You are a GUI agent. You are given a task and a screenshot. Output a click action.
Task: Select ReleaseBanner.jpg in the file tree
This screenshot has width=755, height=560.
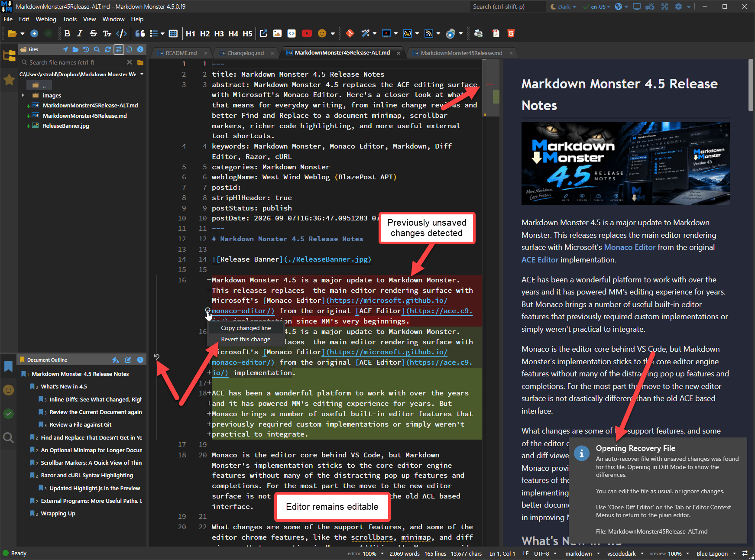pyautogui.click(x=66, y=126)
